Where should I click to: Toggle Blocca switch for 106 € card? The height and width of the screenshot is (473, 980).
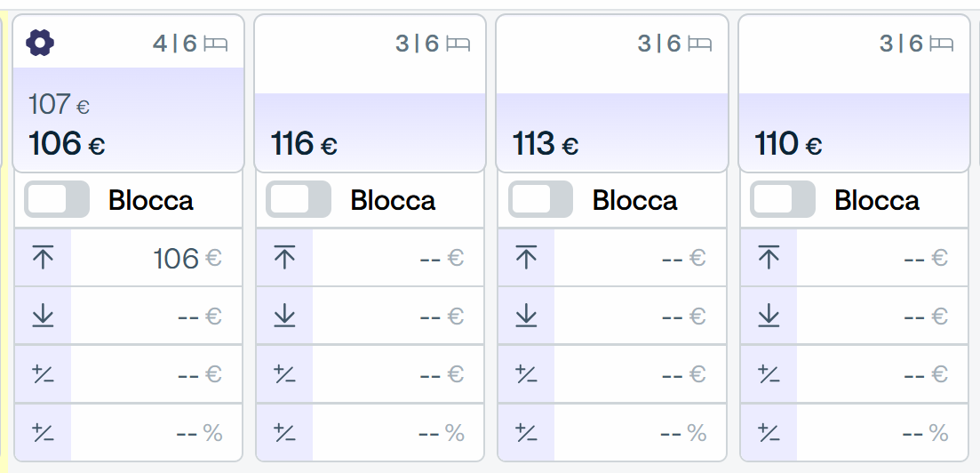pyautogui.click(x=57, y=199)
